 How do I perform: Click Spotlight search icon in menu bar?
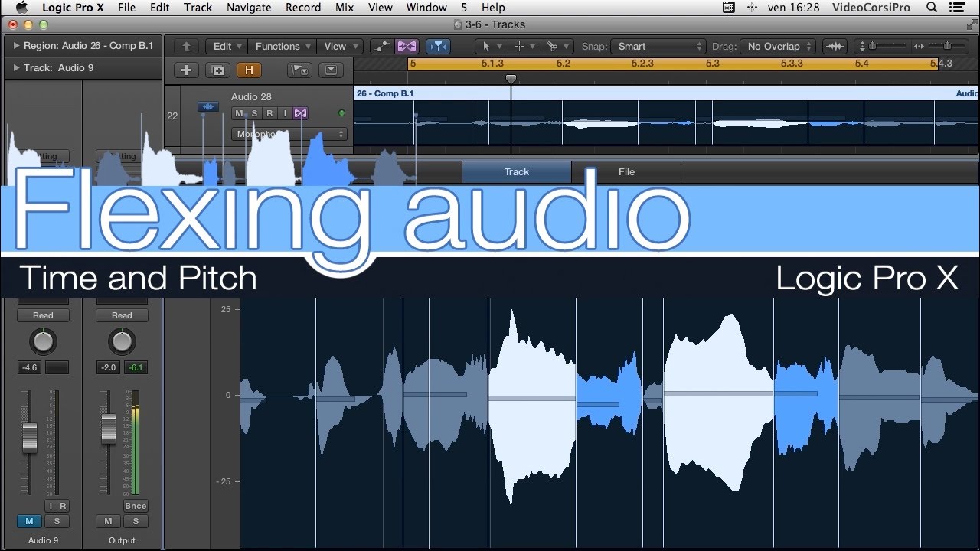point(932,8)
